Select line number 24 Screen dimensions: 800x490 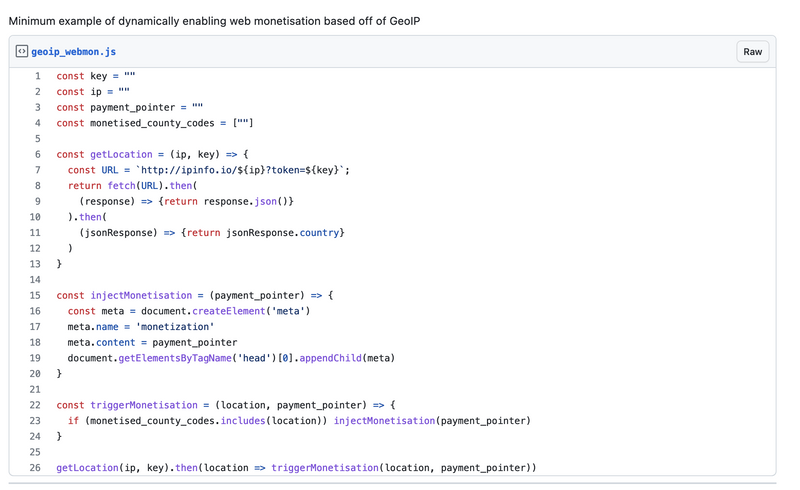pyautogui.click(x=35, y=436)
